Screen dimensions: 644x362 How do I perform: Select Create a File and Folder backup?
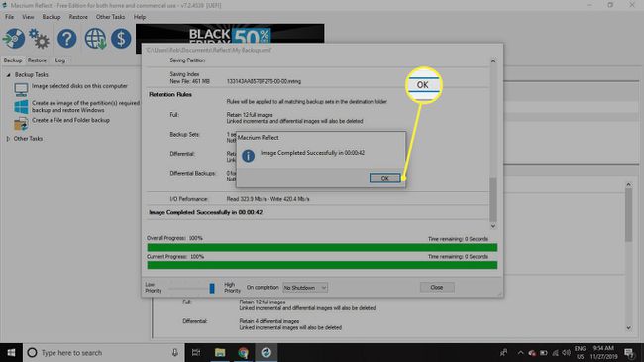pyautogui.click(x=70, y=120)
